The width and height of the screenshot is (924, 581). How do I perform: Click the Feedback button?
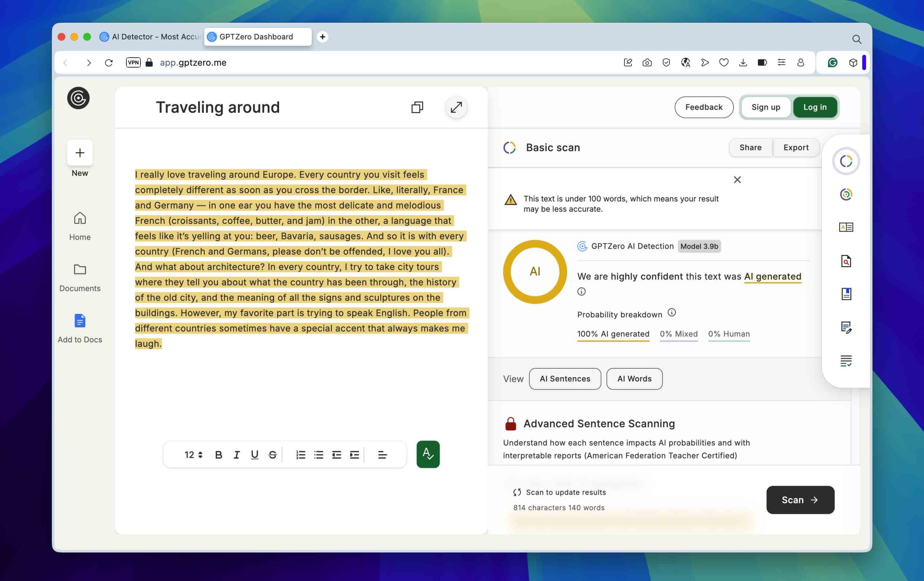click(x=704, y=107)
